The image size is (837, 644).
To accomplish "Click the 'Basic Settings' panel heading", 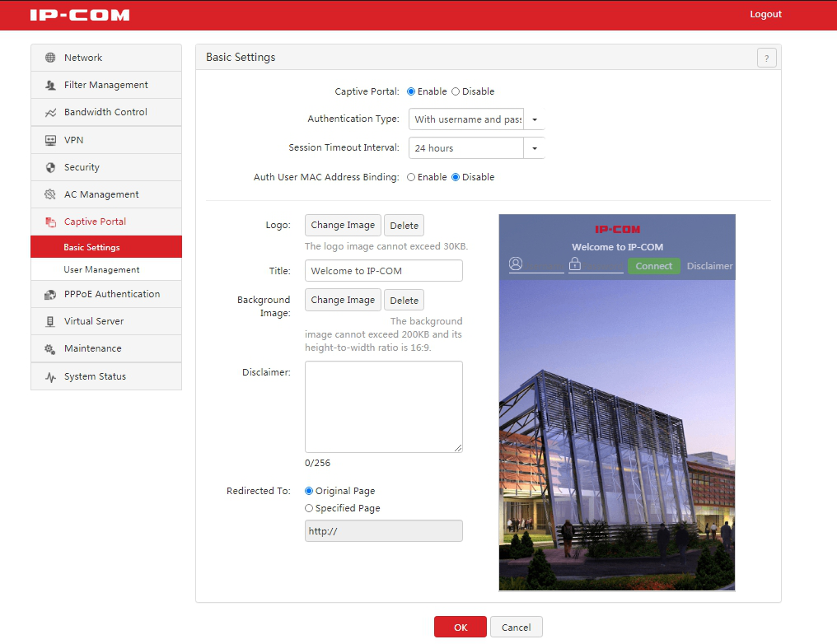I will click(x=241, y=57).
